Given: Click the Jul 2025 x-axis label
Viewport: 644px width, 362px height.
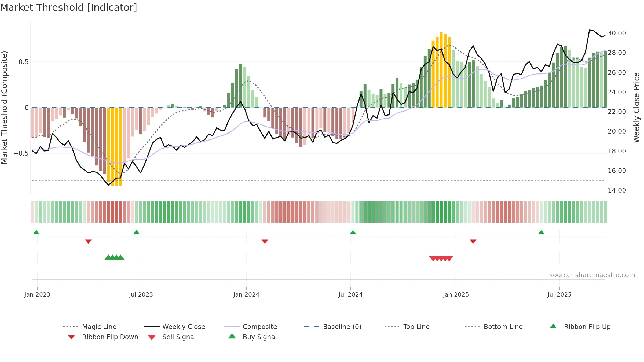Looking at the screenshot, I should click(559, 294).
